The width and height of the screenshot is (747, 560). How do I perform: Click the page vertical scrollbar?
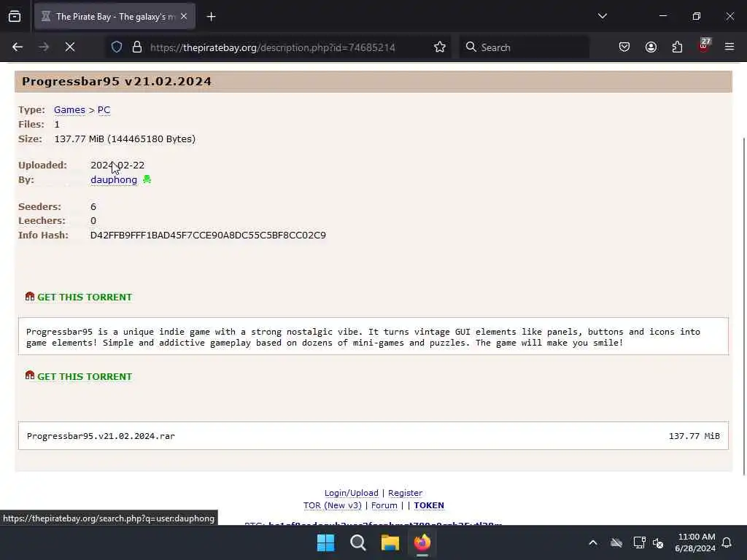[x=744, y=306]
